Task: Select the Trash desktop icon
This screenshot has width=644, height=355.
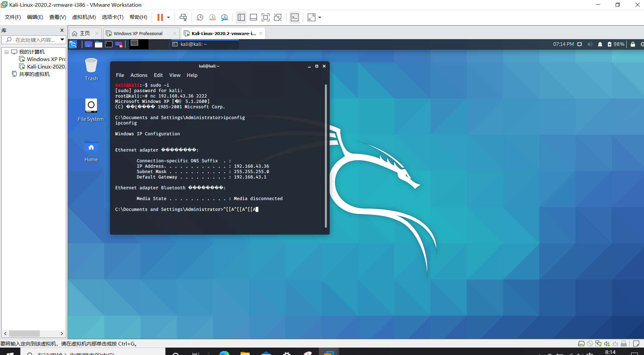Action: pos(91,70)
